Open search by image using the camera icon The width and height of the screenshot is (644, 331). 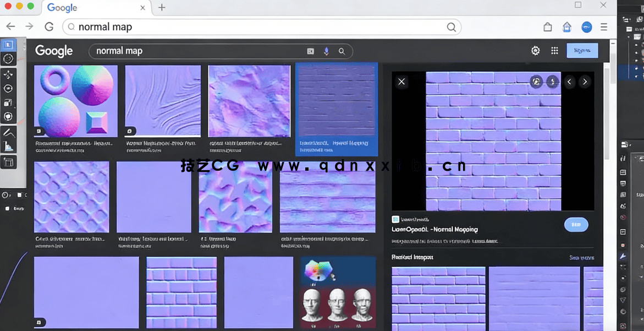coord(310,51)
